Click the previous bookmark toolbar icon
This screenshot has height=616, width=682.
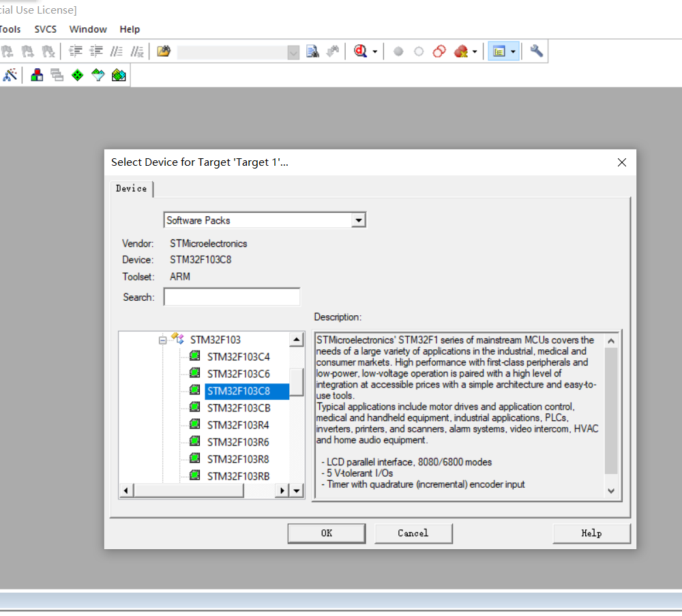coord(8,51)
